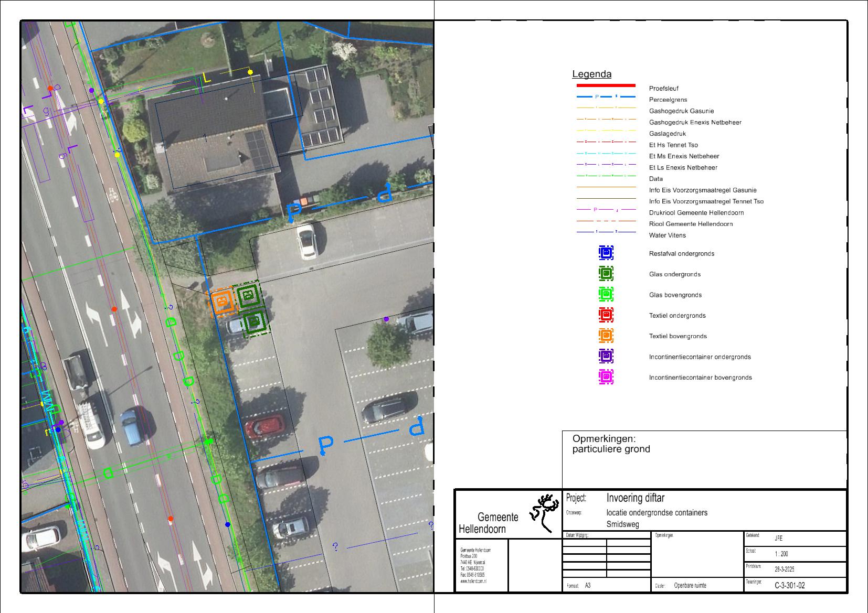Image resolution: width=868 pixels, height=613 pixels.
Task: Click the purple Incontinentiecontainer ondergronds legend icon
Action: click(606, 356)
